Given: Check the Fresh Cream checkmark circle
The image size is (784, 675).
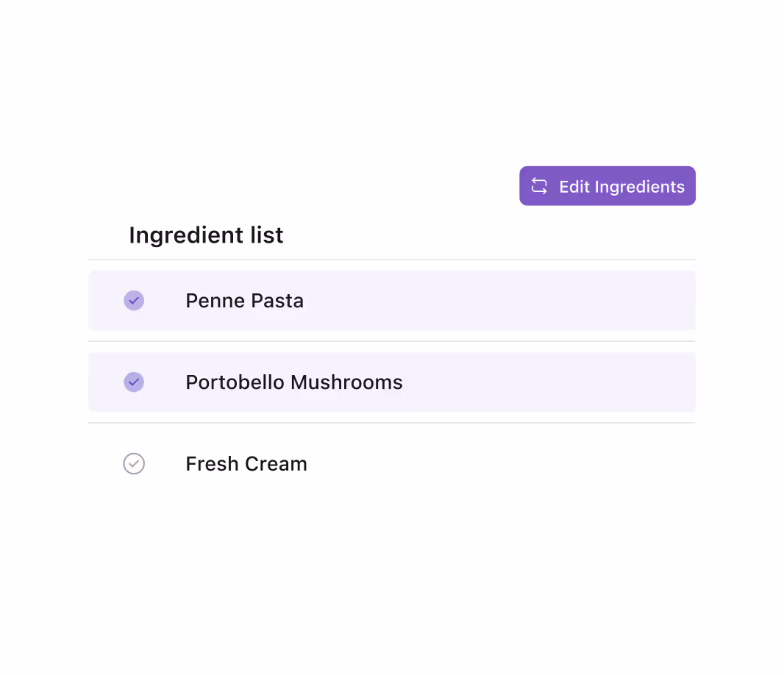Looking at the screenshot, I should pyautogui.click(x=134, y=463).
